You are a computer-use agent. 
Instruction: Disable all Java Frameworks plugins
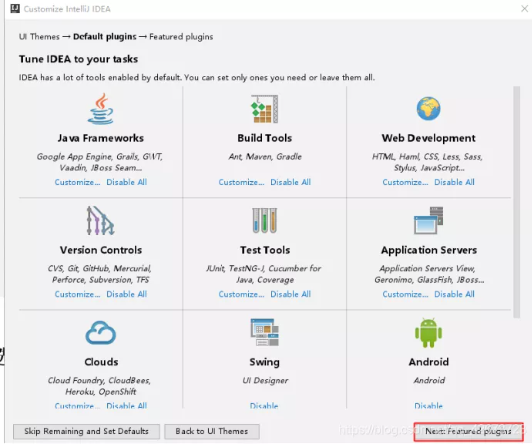pyautogui.click(x=127, y=182)
